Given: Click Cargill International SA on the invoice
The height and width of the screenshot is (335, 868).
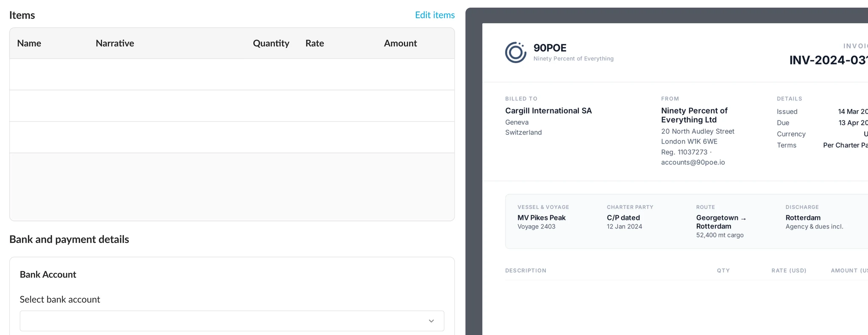Looking at the screenshot, I should (x=548, y=111).
